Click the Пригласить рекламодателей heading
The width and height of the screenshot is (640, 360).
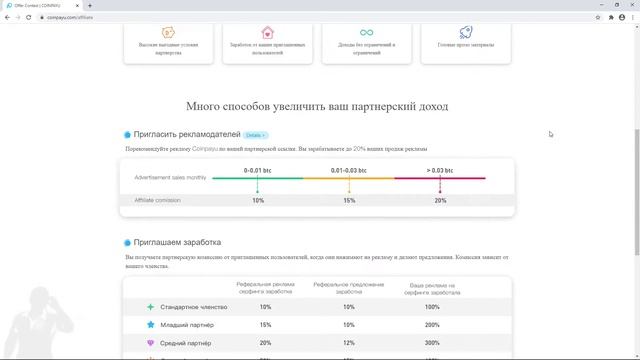tap(187, 134)
